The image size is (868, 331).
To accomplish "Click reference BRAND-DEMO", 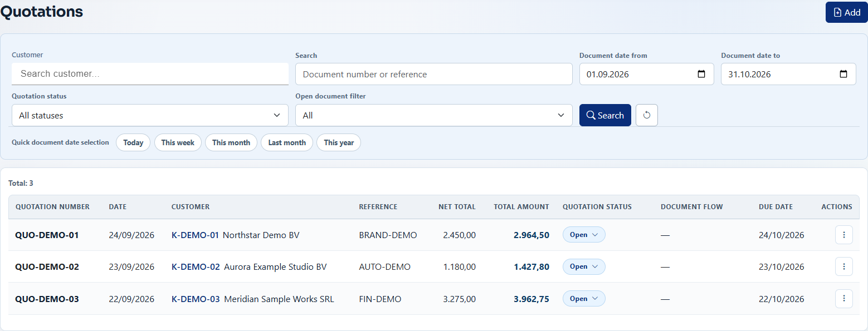I will [x=388, y=235].
